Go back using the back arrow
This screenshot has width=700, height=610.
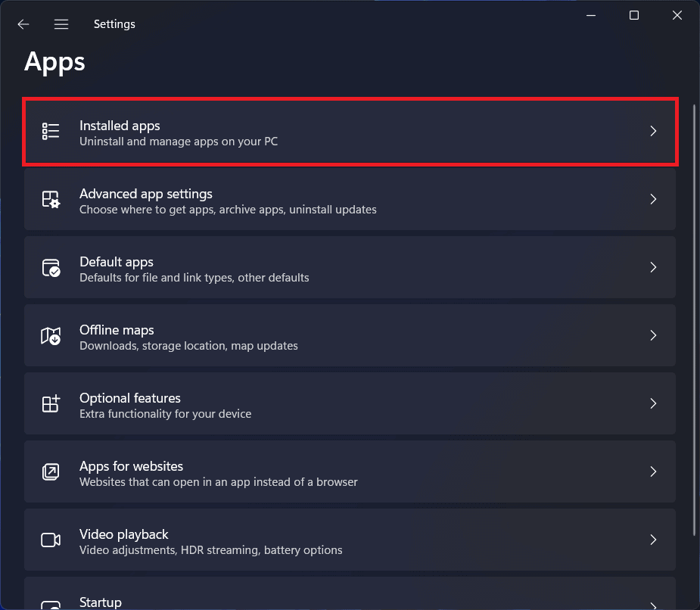click(x=23, y=24)
